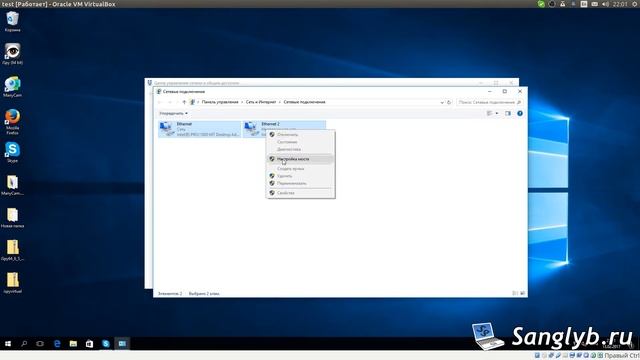Refresh the Network Connections window
The height and width of the screenshot is (360, 640).
(x=449, y=102)
